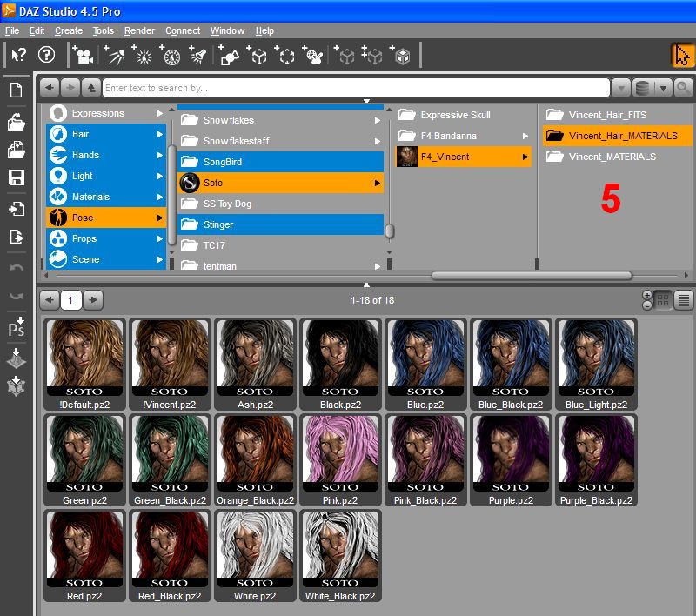Select the Soto folder

coord(280,183)
